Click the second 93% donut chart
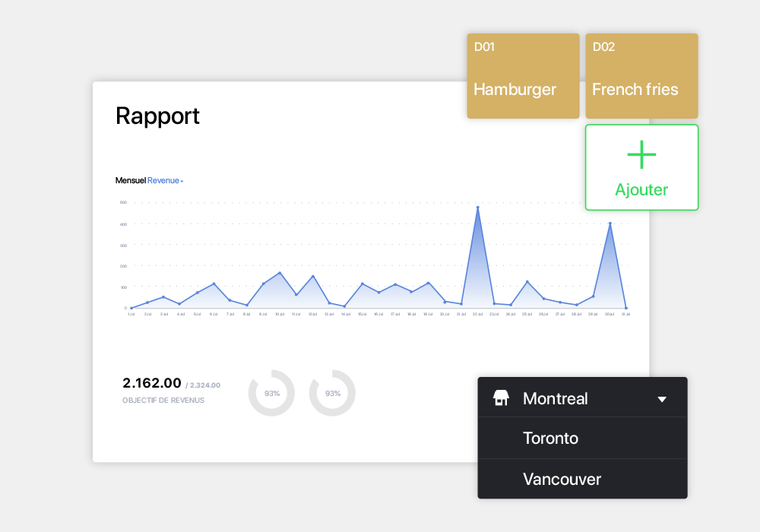760x532 pixels. (332, 393)
